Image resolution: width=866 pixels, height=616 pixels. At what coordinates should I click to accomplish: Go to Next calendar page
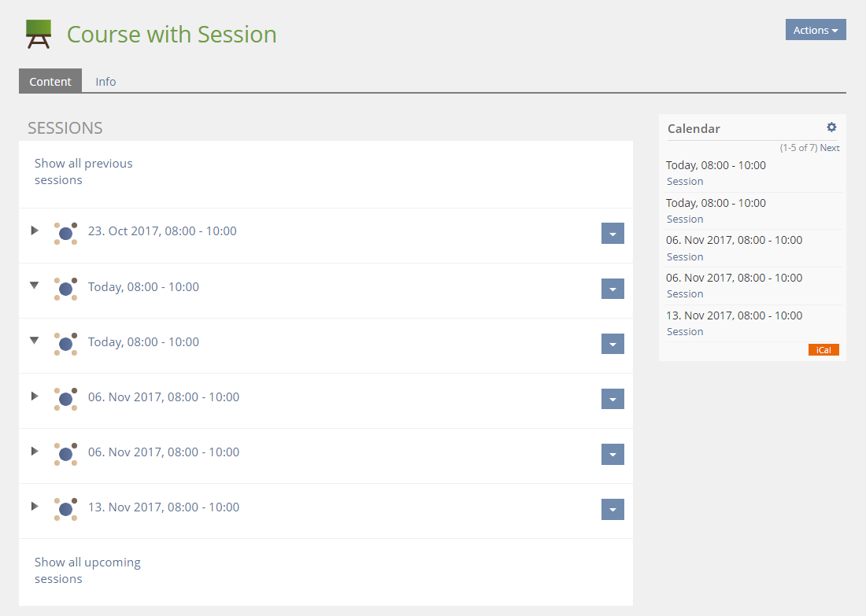(x=830, y=148)
